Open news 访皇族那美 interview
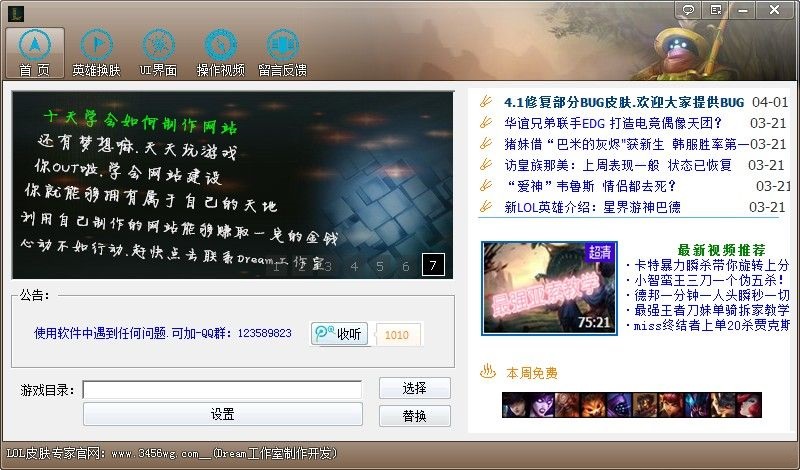This screenshot has height=470, width=800. 617,165
